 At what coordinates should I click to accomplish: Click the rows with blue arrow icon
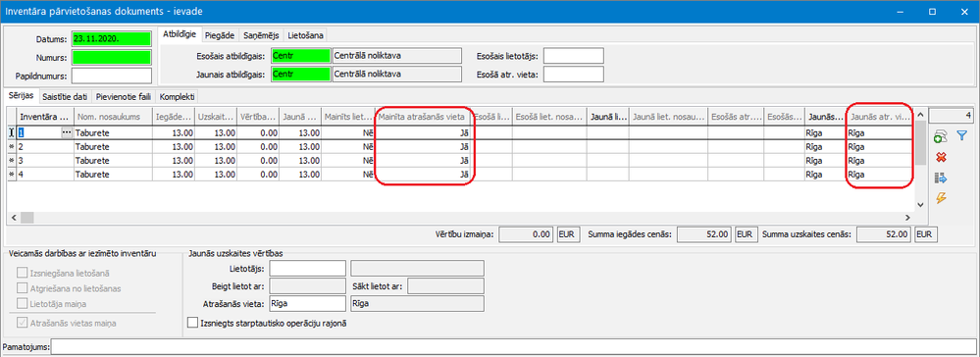(x=941, y=178)
